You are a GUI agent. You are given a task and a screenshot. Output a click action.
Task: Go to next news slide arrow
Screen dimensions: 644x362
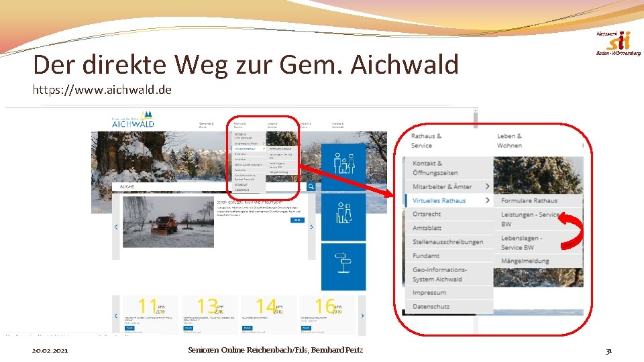(312, 227)
